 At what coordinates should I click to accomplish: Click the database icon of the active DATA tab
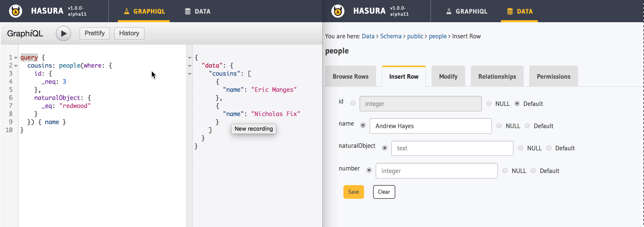coord(510,11)
